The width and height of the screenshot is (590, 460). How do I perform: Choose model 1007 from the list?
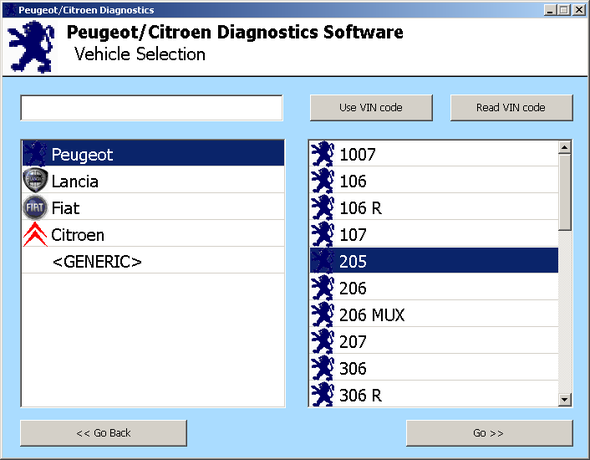(x=434, y=153)
